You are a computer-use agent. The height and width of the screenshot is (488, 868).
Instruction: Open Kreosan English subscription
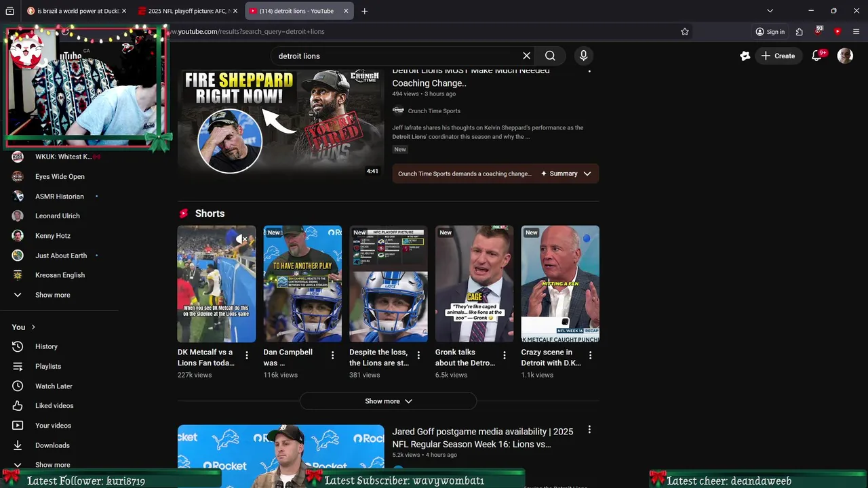(x=59, y=275)
